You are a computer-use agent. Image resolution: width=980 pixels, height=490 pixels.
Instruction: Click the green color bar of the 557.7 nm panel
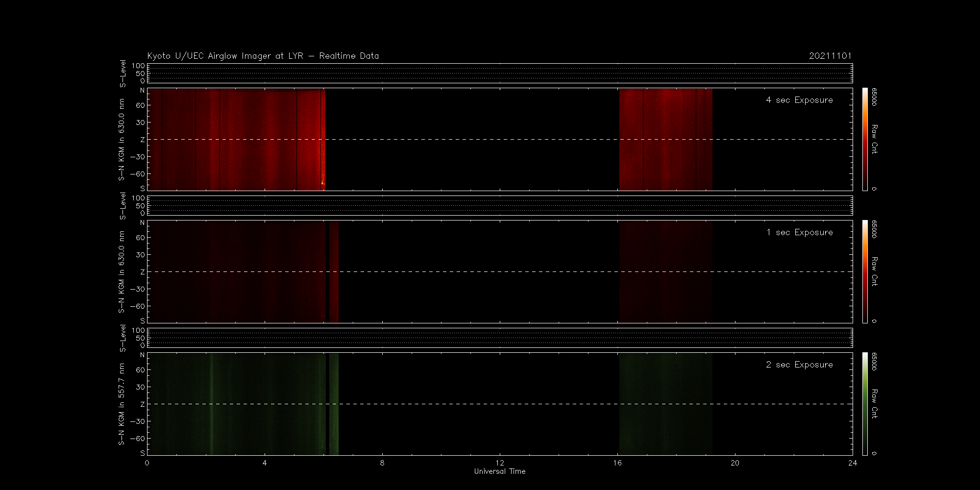pyautogui.click(x=865, y=404)
